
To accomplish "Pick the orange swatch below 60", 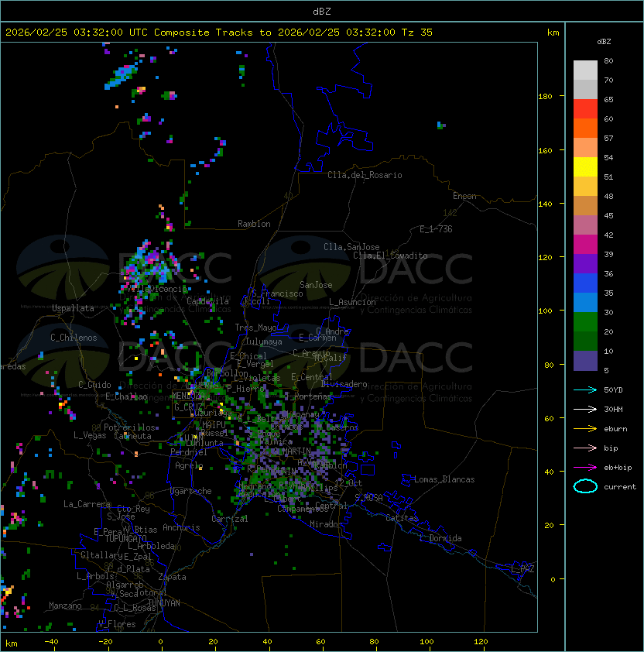I will (585, 128).
